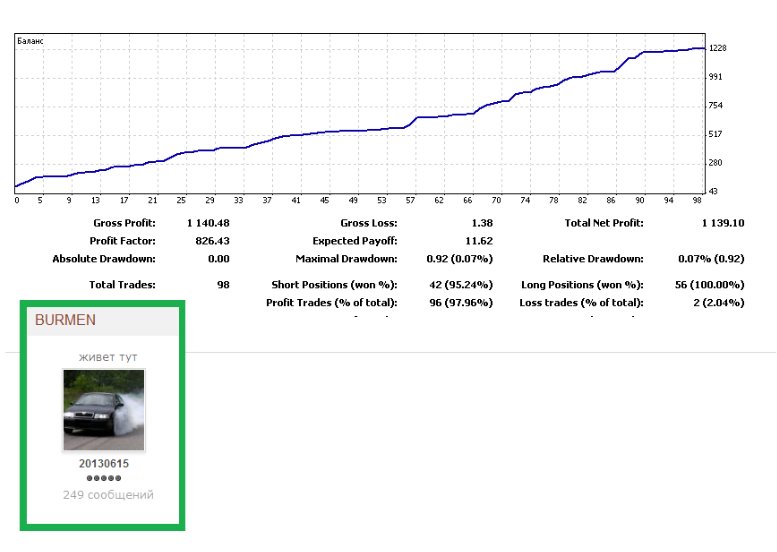Screen dimensions: 777x552
Task: Click the Expected Payoff value 11.62
Action: [x=479, y=241]
